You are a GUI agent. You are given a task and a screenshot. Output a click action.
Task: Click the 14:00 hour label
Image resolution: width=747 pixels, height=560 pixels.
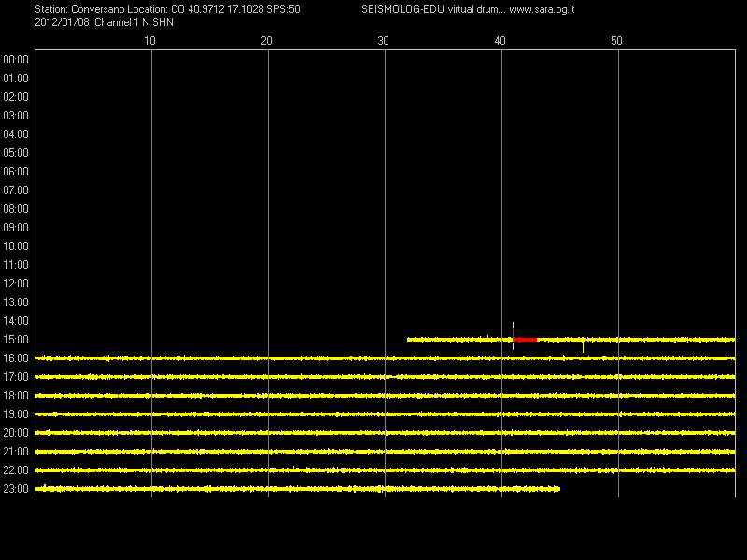[x=16, y=321]
